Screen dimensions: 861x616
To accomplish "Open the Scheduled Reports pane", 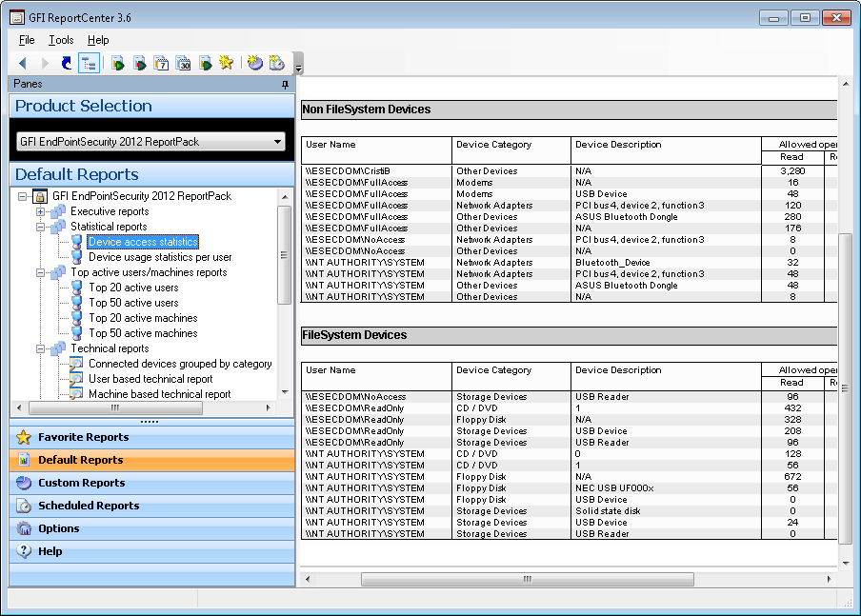I will tap(88, 506).
